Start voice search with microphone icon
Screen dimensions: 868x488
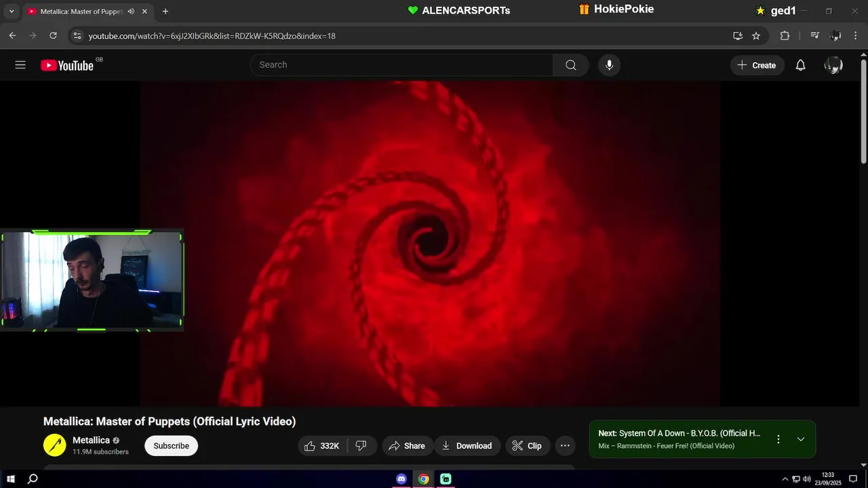point(609,65)
